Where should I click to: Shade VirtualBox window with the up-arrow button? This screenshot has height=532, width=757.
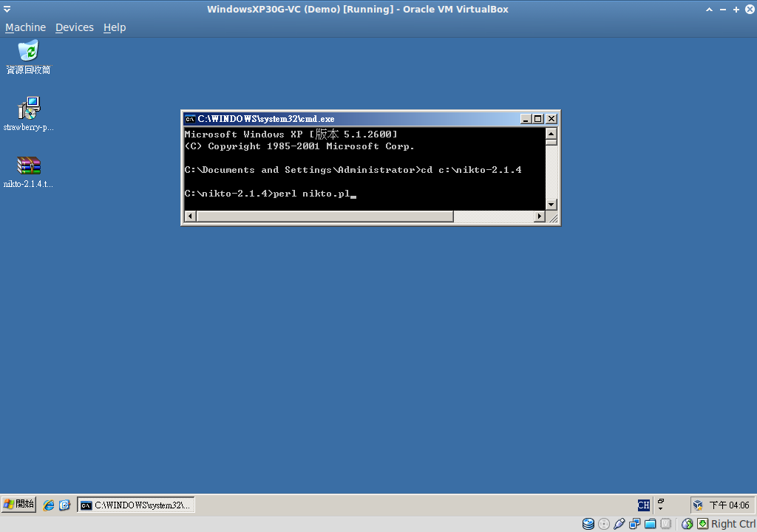pos(709,9)
